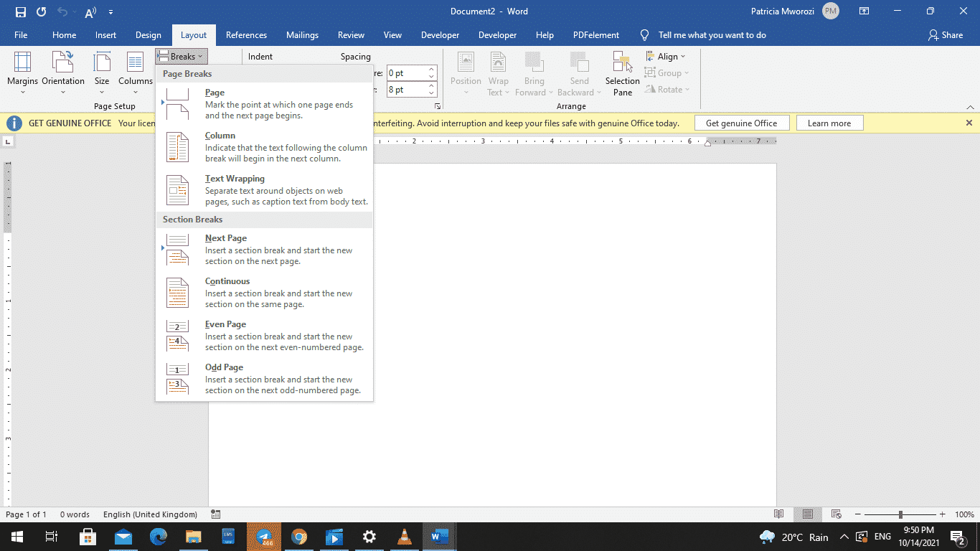The image size is (980, 551).
Task: Toggle Read Mode in the status bar
Action: point(778,514)
